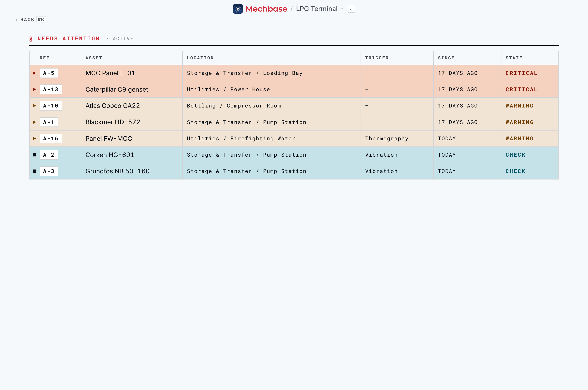Click the ESC key badge
Viewport: 588px width, 390px height.
pos(41,19)
